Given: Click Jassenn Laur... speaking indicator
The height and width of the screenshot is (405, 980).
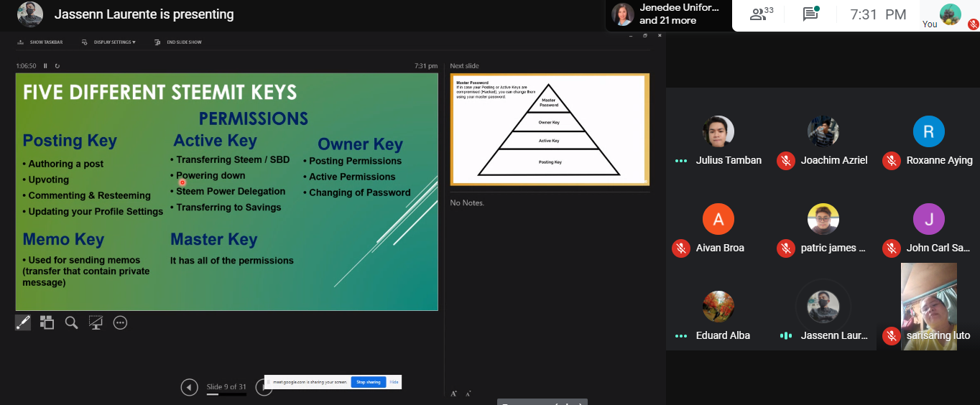Looking at the screenshot, I should (x=786, y=336).
